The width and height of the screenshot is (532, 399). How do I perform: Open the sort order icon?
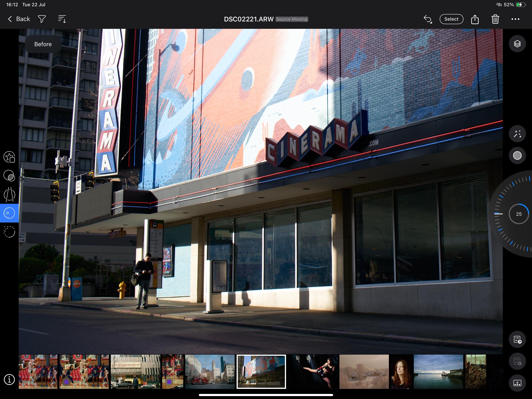tap(62, 19)
